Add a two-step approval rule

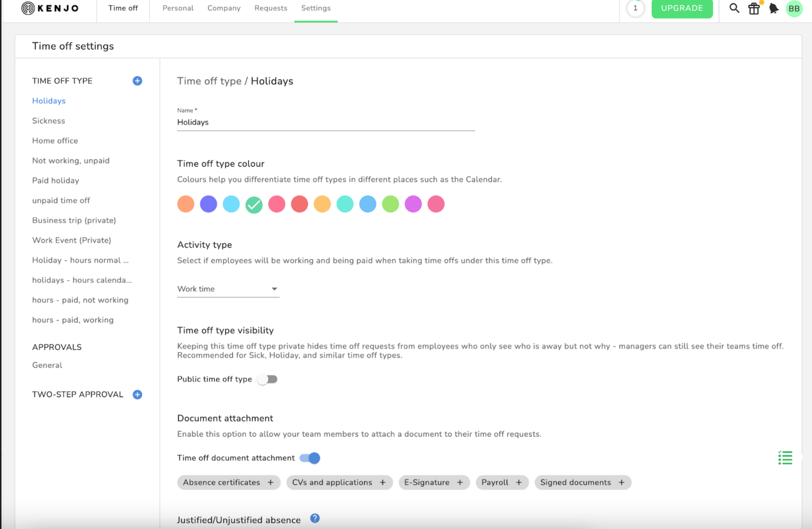(x=137, y=394)
